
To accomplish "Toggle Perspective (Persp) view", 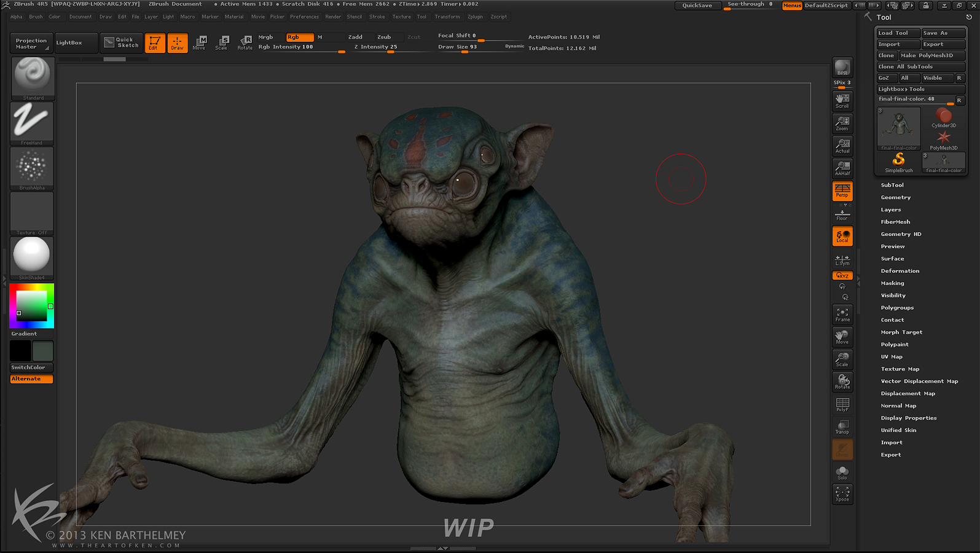I will [x=842, y=190].
